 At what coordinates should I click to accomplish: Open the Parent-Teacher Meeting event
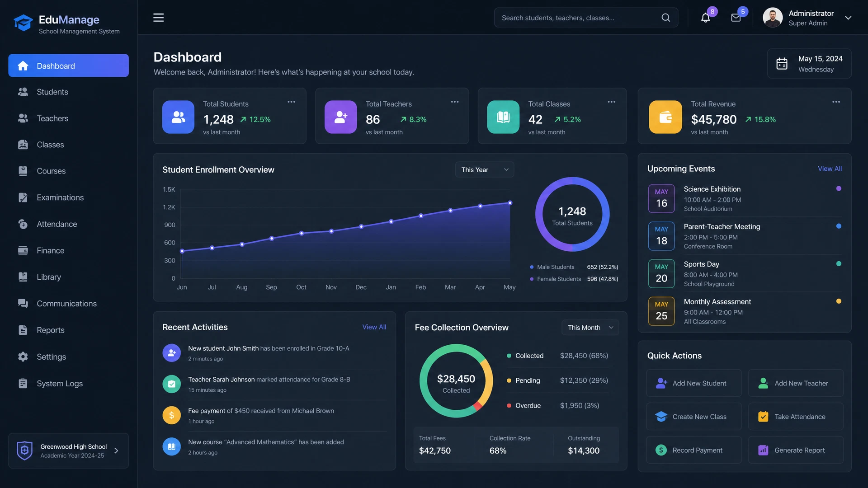point(745,236)
